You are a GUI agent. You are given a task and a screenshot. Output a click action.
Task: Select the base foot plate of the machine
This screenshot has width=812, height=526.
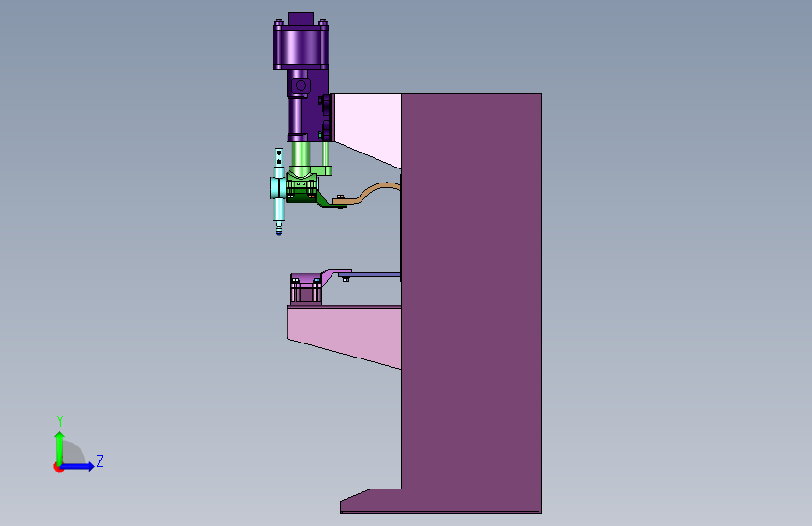(x=440, y=501)
